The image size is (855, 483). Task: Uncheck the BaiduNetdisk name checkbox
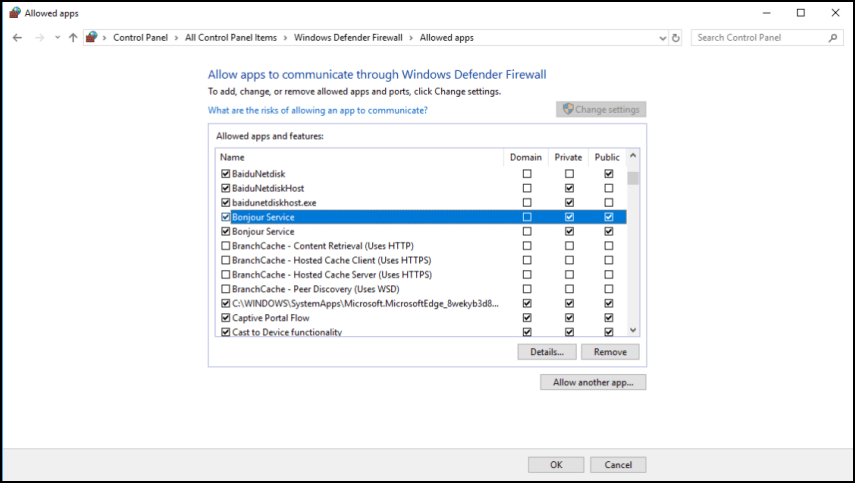(x=225, y=174)
